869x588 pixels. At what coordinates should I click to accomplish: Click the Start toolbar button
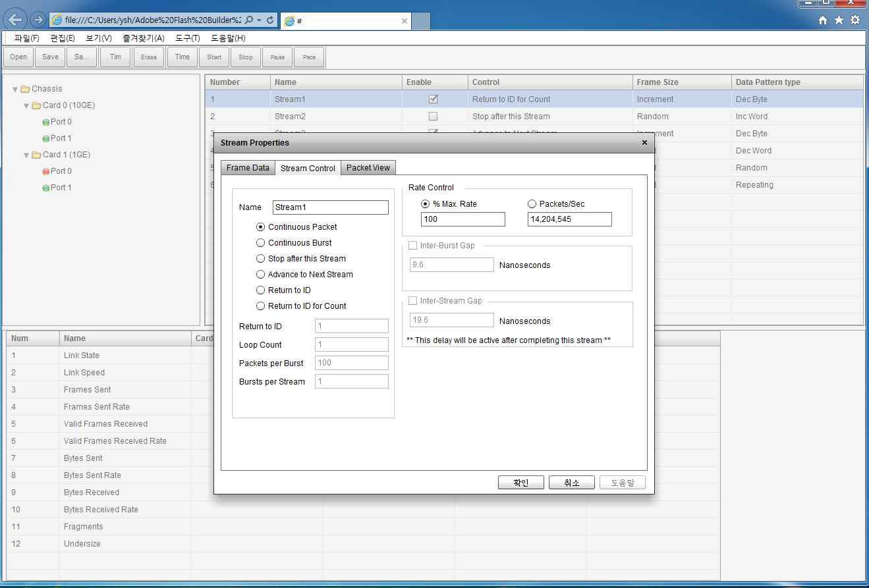214,57
